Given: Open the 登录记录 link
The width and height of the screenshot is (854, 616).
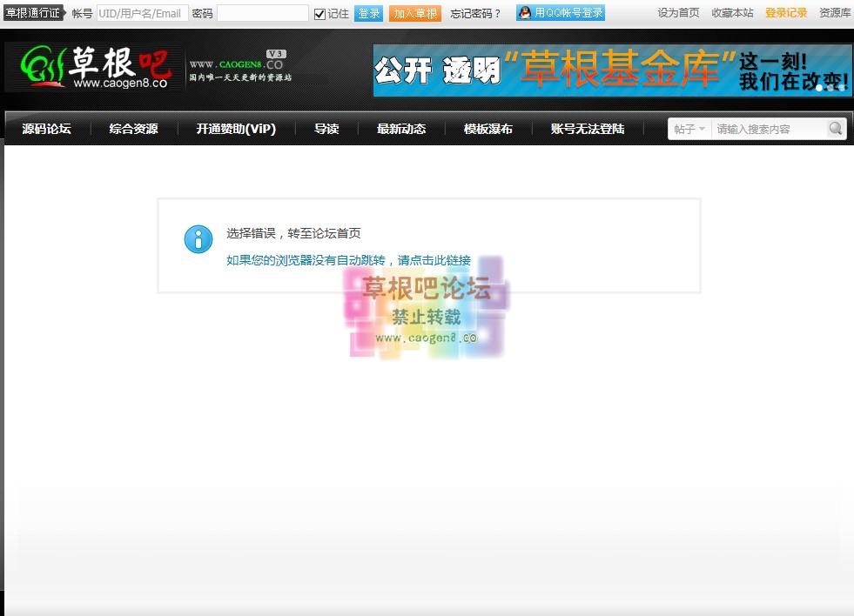Looking at the screenshot, I should 786,13.
